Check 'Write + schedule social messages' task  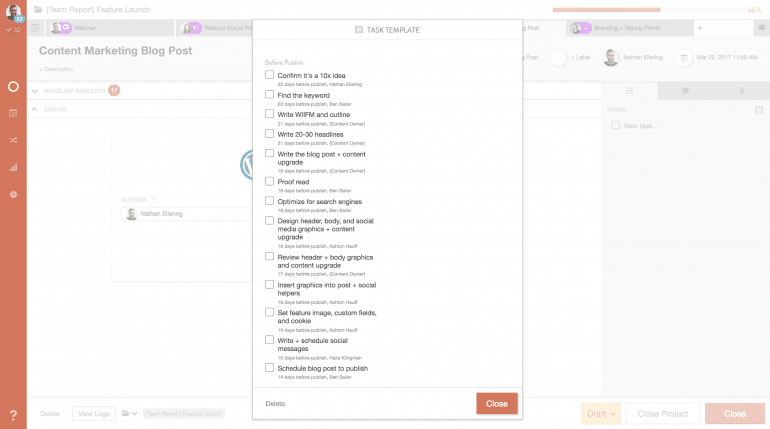click(x=269, y=340)
